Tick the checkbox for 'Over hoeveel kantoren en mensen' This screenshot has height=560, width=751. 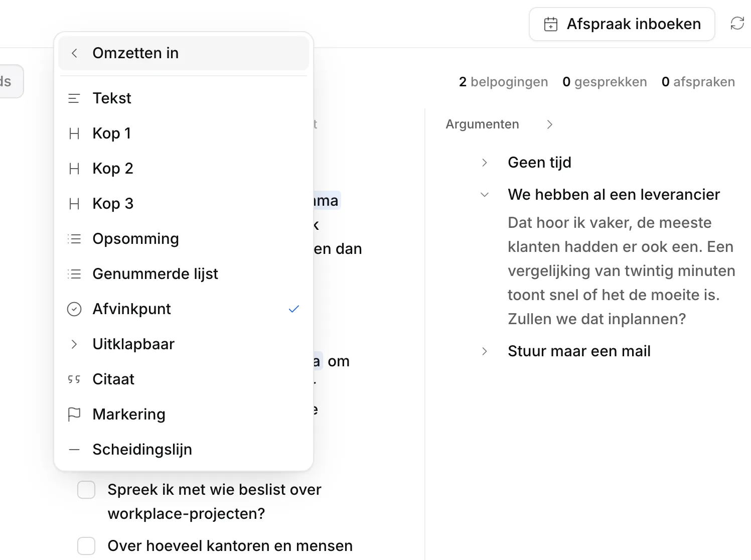[x=86, y=546]
